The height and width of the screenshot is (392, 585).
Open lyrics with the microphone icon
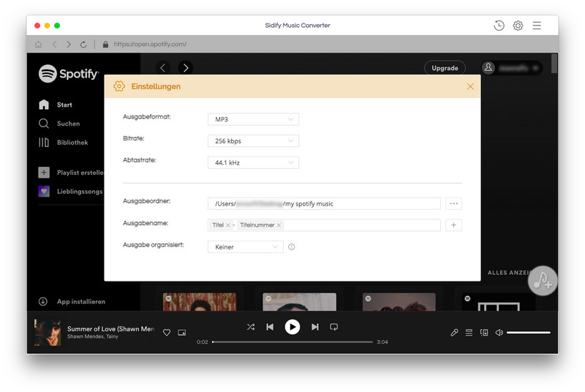pos(454,332)
